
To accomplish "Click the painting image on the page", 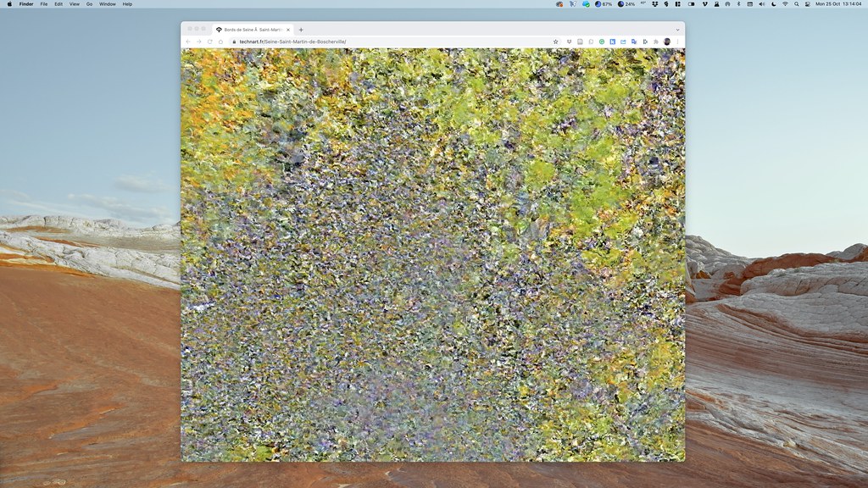I will point(433,254).
